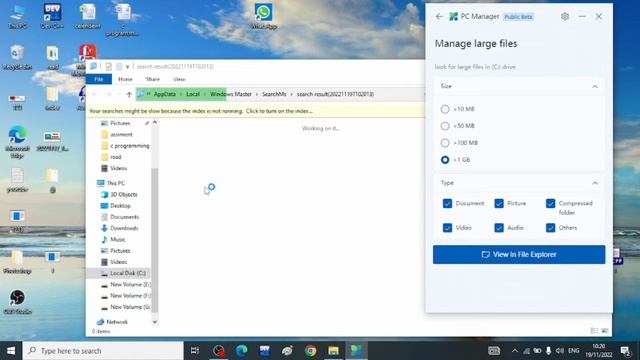Open the notification center icon
Screen dimensions: 640x360
[625, 351]
